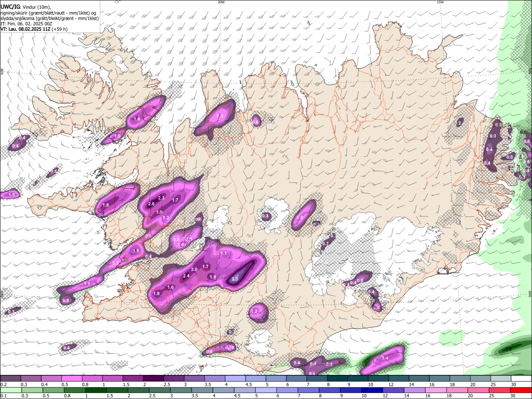Pick the 0.5 green swatch in the lower legend row
The width and height of the screenshot is (532, 399).
[53, 390]
